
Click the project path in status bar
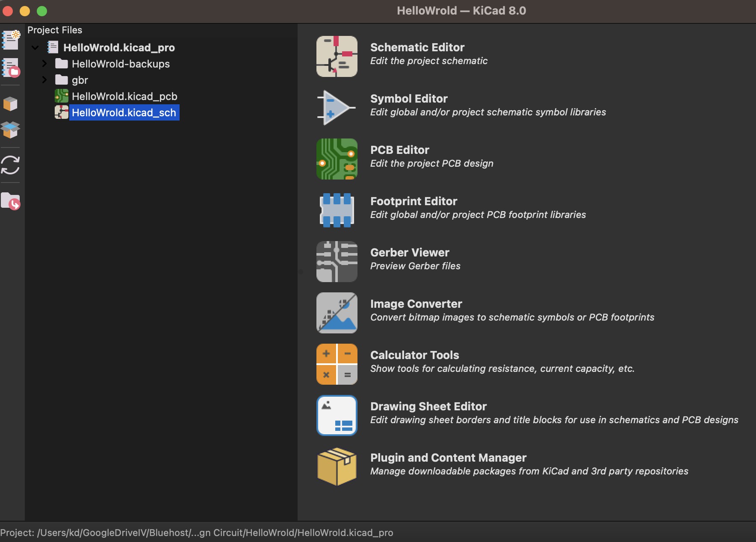tap(197, 533)
